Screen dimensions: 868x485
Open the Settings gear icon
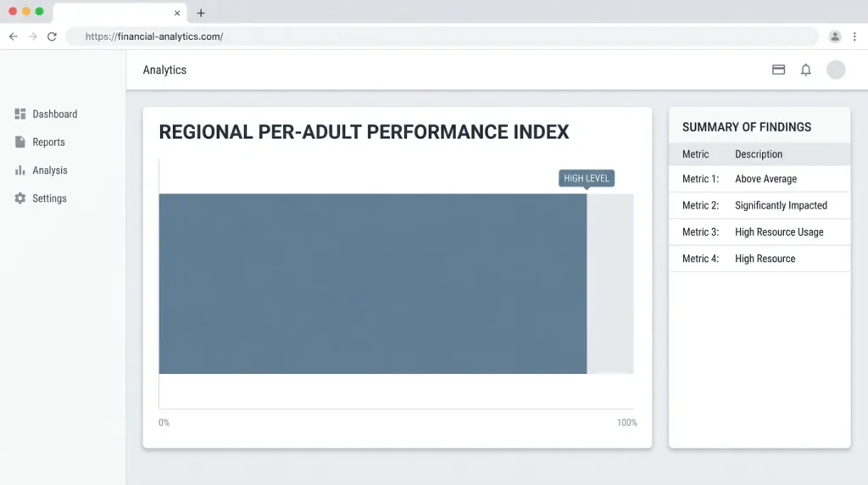coord(20,198)
